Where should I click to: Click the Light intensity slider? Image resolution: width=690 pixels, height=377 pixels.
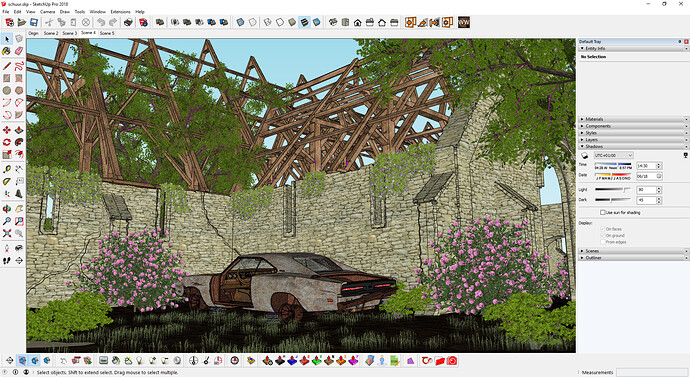(x=613, y=190)
